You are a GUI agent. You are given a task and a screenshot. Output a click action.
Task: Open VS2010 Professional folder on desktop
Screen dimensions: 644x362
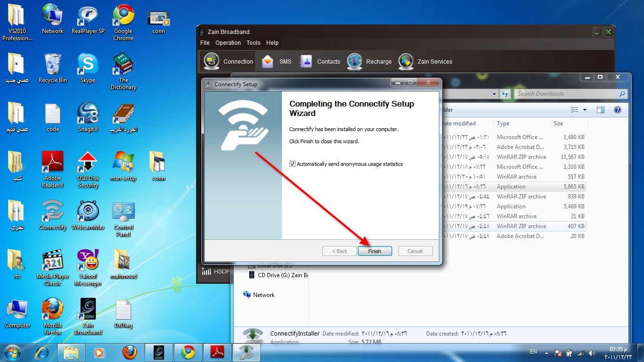[x=17, y=23]
